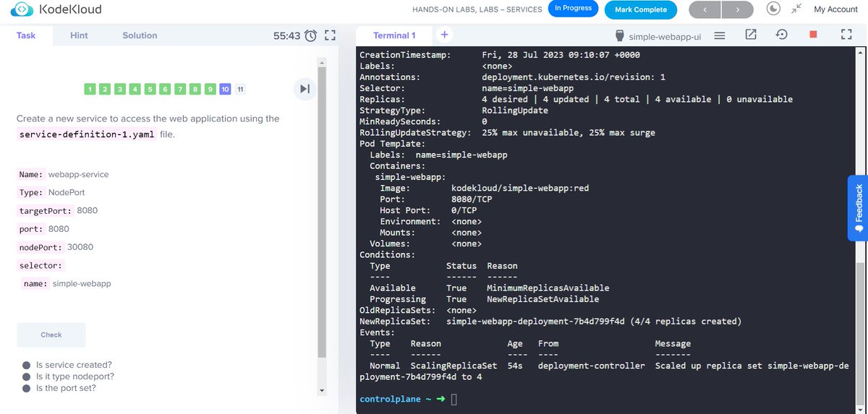Click the timer clock icon

coord(310,35)
